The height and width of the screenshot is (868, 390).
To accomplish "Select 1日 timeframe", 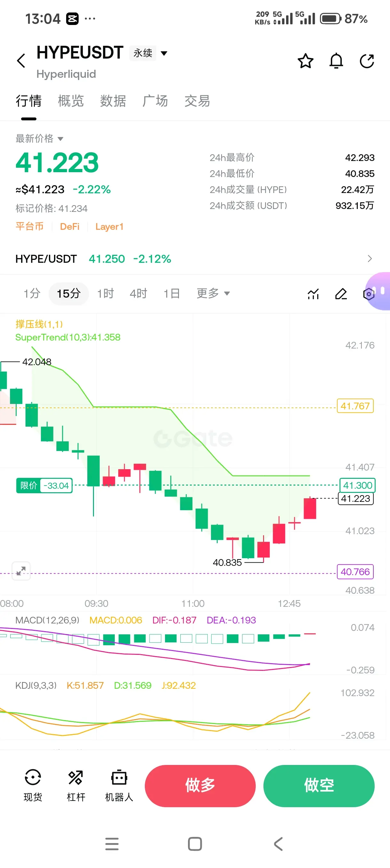I will (172, 293).
